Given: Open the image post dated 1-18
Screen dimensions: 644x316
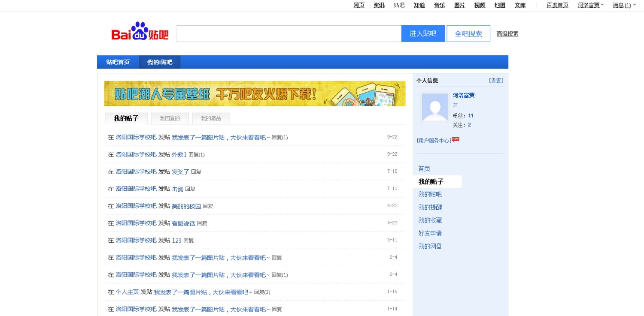Looking at the screenshot, I should tap(203, 292).
